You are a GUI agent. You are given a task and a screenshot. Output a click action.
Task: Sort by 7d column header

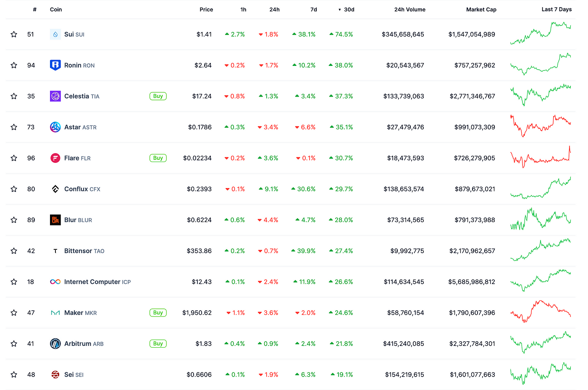coord(314,9)
